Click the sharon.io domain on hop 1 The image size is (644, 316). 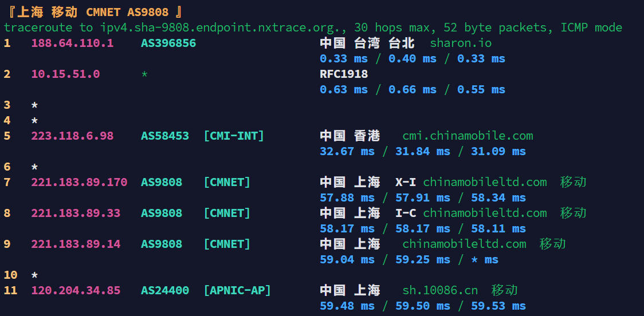tap(461, 43)
